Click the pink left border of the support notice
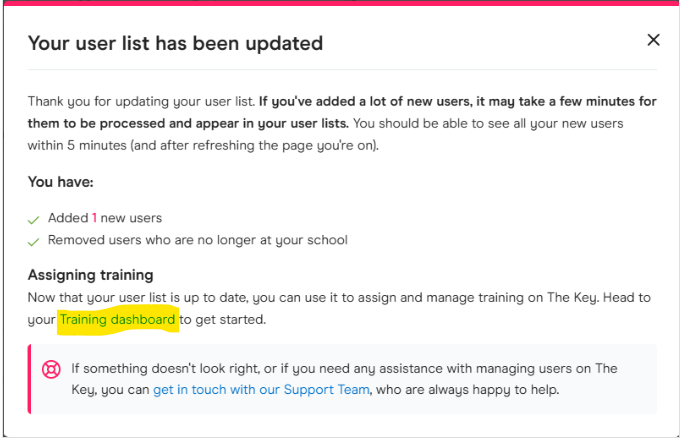684x440 pixels. pos(29,378)
